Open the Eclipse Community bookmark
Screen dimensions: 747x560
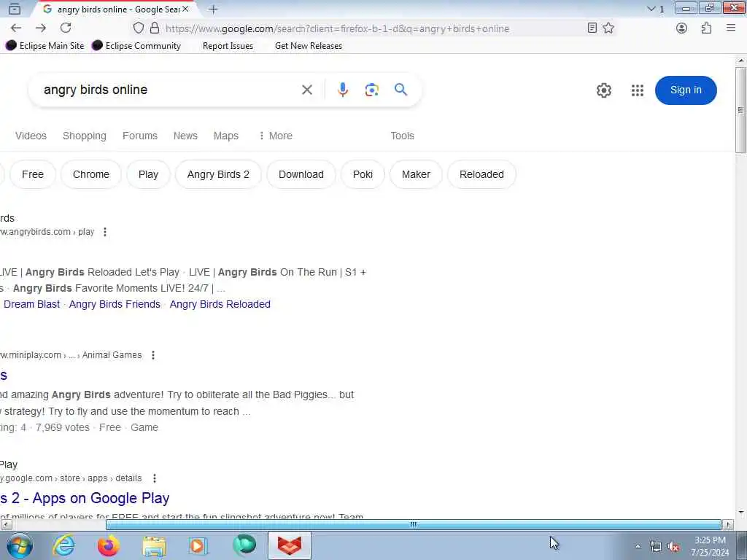[x=136, y=46]
